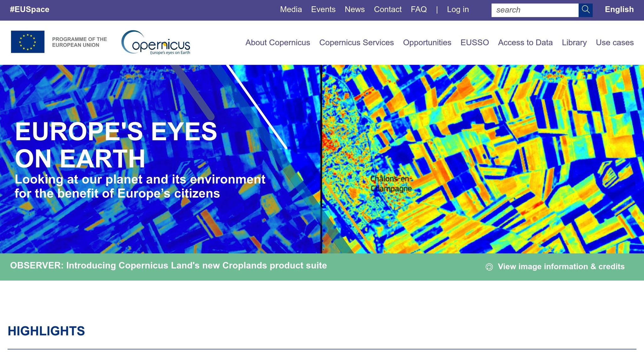Image resolution: width=644 pixels, height=362 pixels.
Task: Open the Access to Data menu
Action: pyautogui.click(x=525, y=42)
